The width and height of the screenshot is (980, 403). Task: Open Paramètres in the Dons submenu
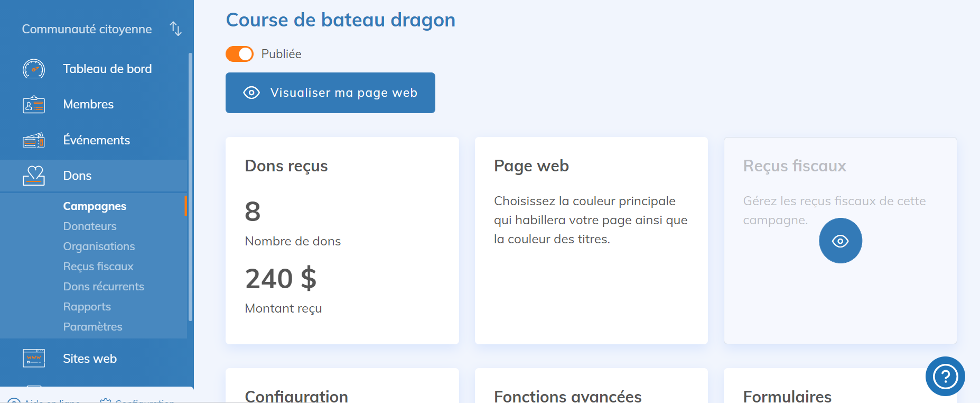(x=92, y=327)
